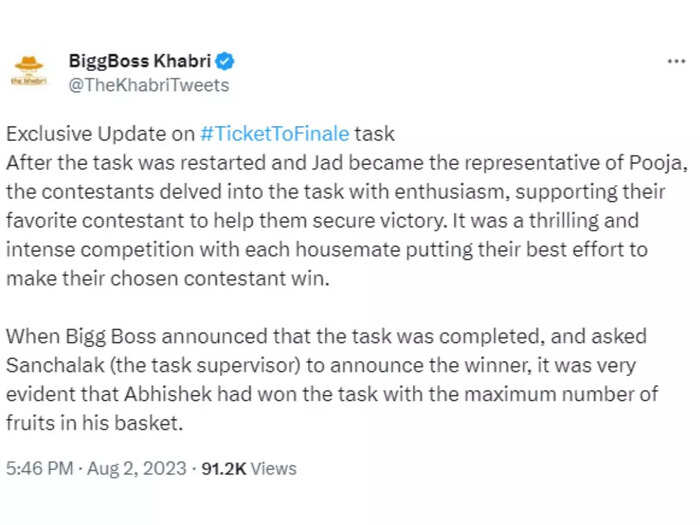
Task: Select the 'Exclusive Update on' phrase
Action: (x=100, y=133)
